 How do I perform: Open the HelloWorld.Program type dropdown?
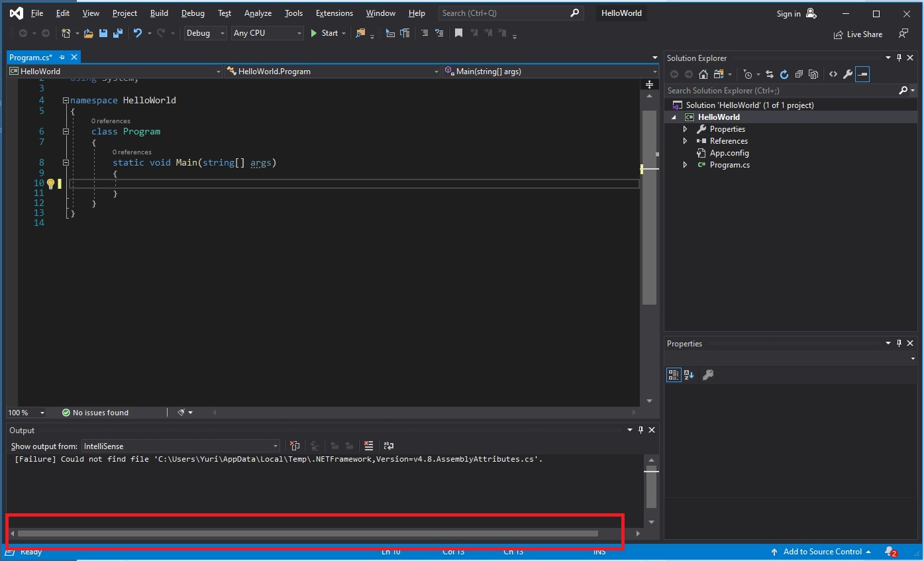point(333,72)
